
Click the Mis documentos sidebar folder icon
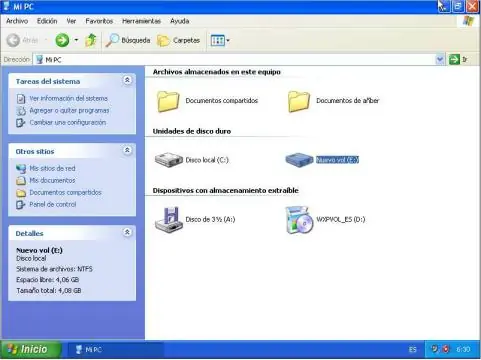point(21,181)
